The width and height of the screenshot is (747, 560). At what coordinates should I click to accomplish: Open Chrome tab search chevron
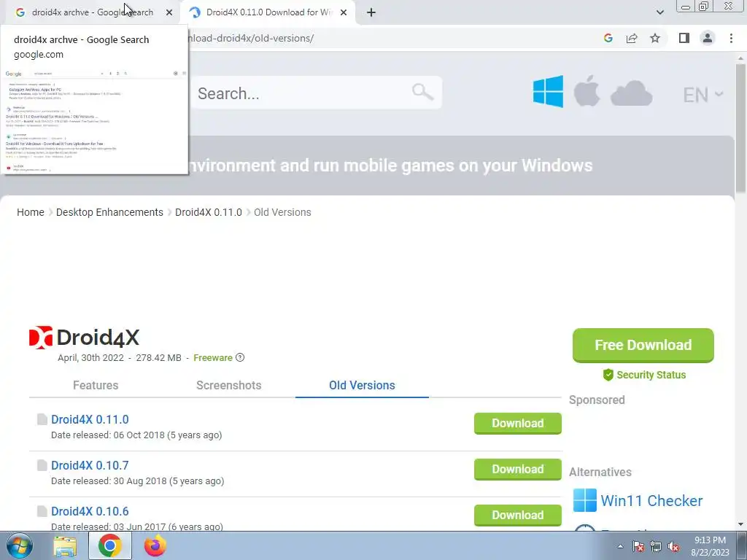(659, 12)
